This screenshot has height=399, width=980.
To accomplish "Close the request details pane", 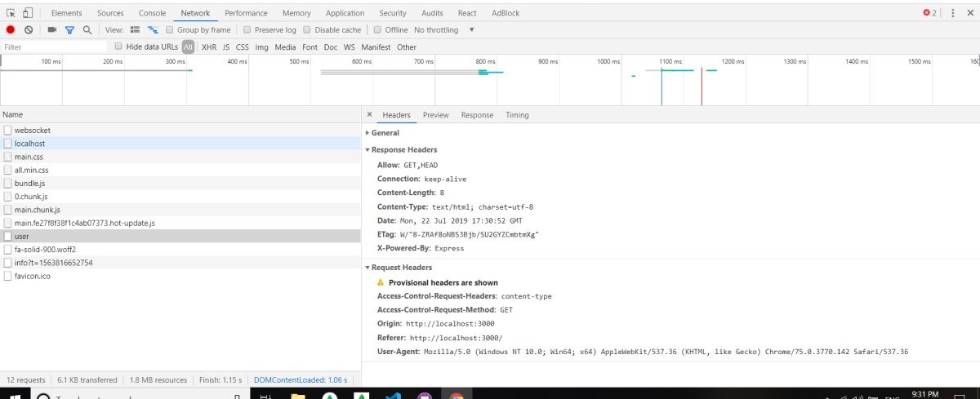I will pyautogui.click(x=369, y=115).
